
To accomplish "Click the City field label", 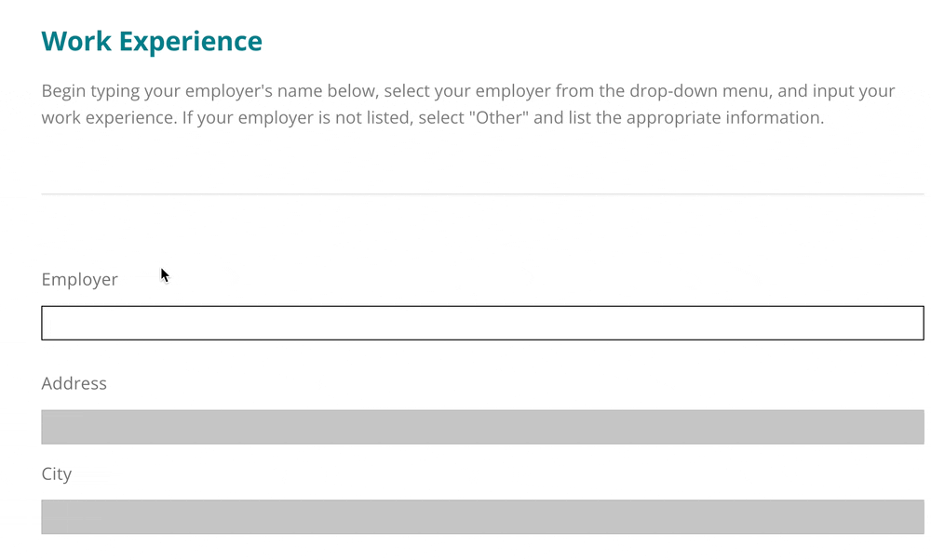I will (56, 473).
